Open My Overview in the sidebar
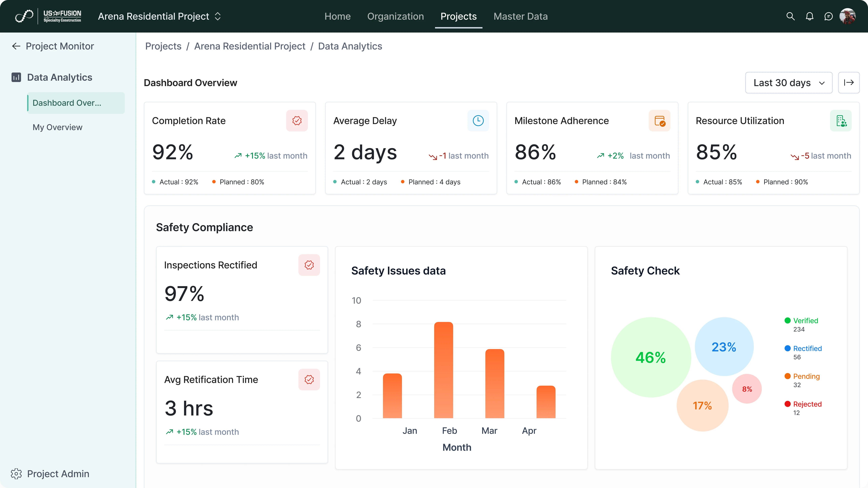This screenshot has width=868, height=488. (57, 127)
